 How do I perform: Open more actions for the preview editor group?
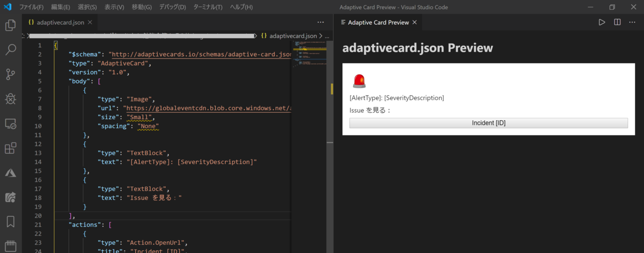pyautogui.click(x=632, y=22)
